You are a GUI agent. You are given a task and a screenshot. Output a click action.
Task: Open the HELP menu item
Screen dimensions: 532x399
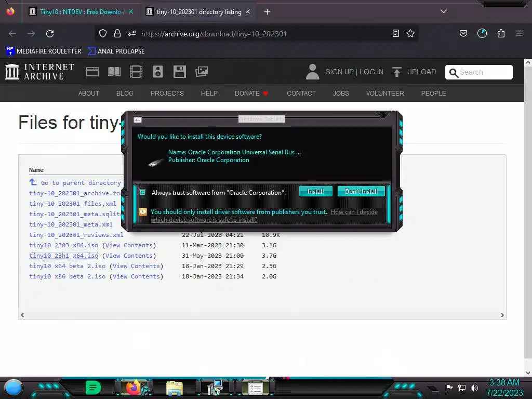209,94
